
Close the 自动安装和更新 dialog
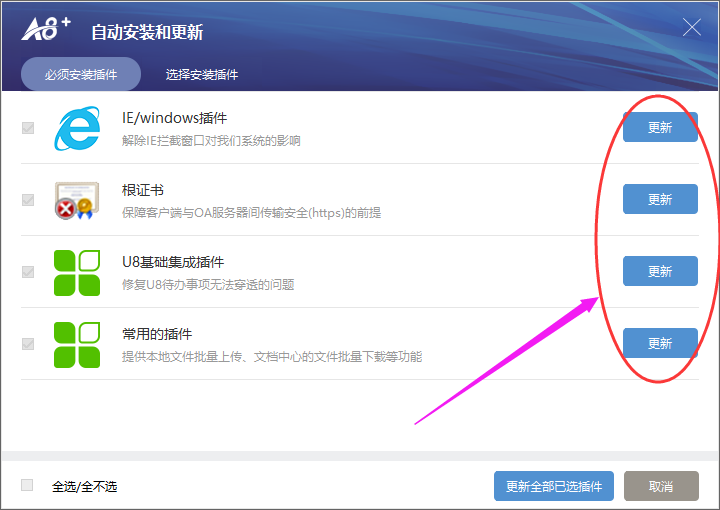tap(692, 27)
